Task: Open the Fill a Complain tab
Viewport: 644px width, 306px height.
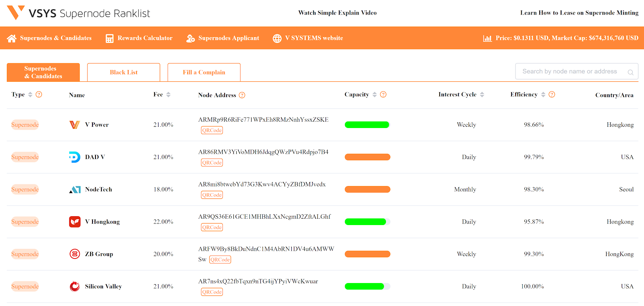Action: click(204, 72)
